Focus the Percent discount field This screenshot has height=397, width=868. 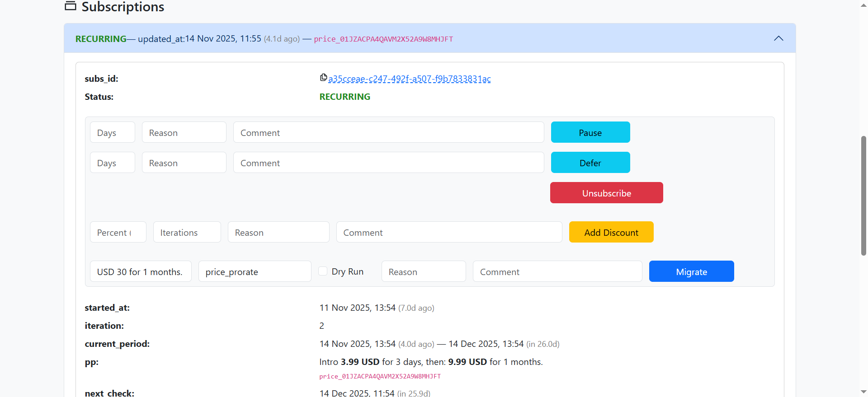click(118, 232)
